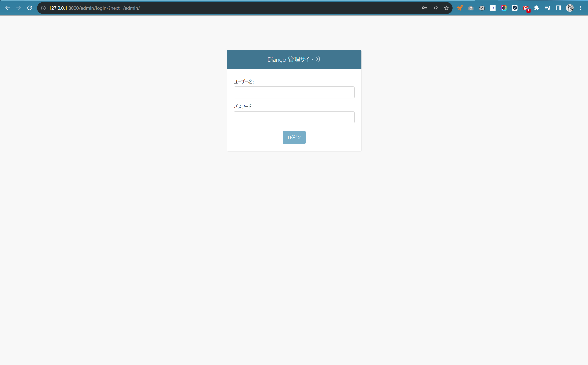This screenshot has width=588, height=365.
Task: Open the music playlist extension icon
Action: pos(548,8)
